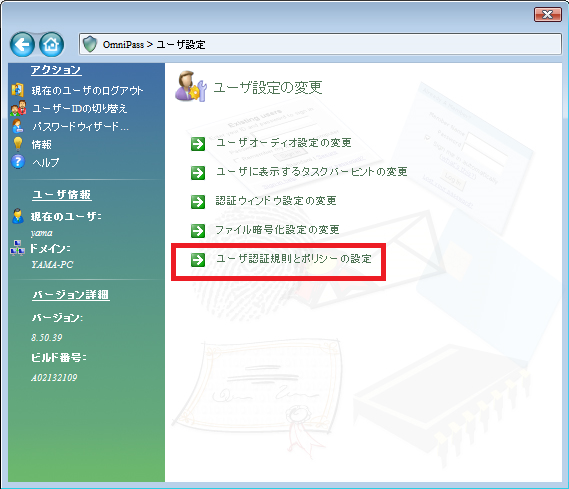
Task: Click the green arrow beside ユーザオーディオ設定の変更
Action: 198,144
